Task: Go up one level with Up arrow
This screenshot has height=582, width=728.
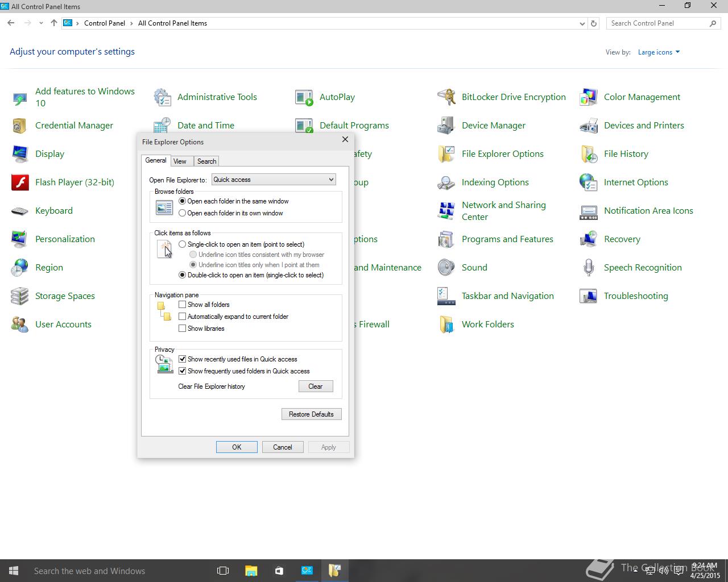Action: [53, 23]
